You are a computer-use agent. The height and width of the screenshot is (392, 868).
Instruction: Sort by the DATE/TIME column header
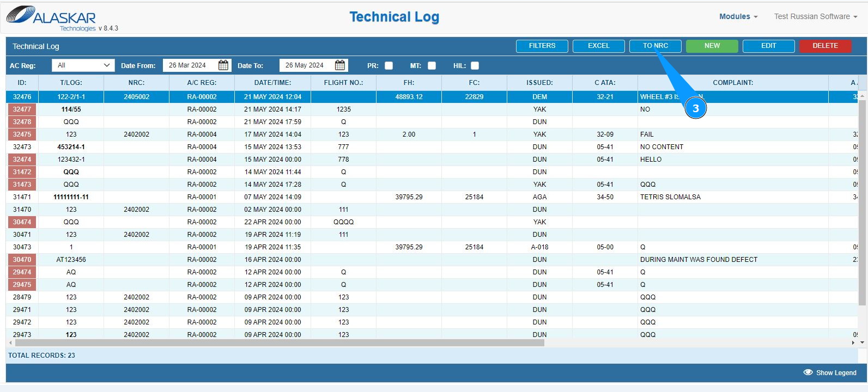[272, 83]
